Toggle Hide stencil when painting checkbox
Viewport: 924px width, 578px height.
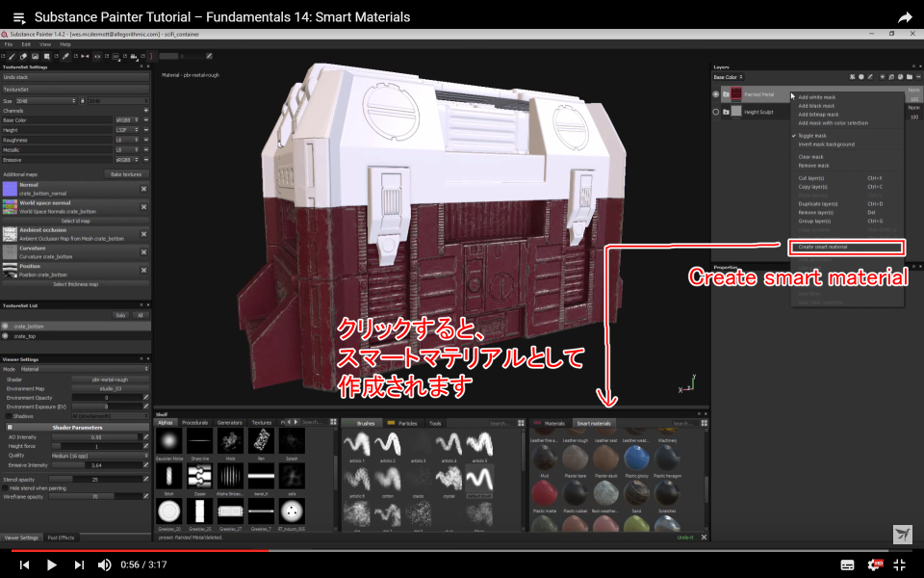pyautogui.click(x=6, y=488)
